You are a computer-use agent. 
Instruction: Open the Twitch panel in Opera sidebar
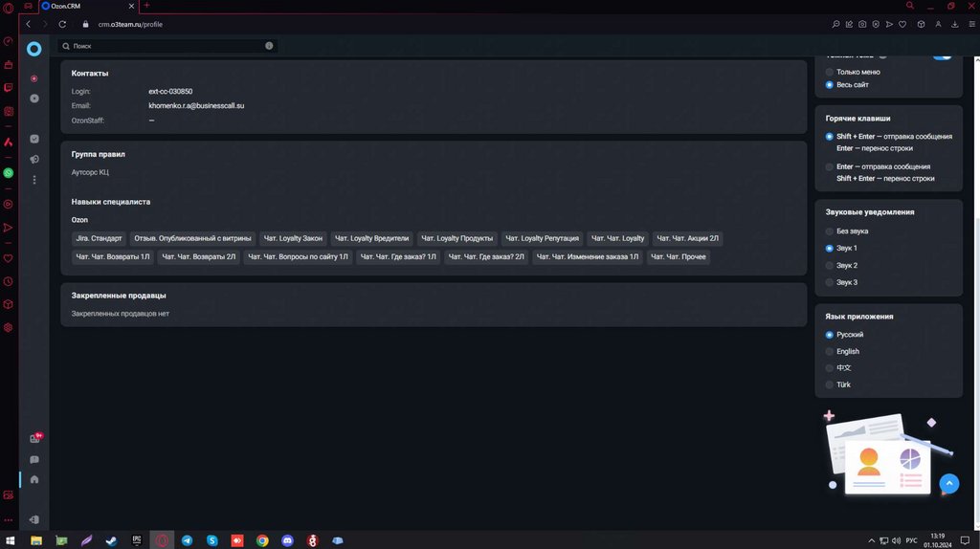8,88
